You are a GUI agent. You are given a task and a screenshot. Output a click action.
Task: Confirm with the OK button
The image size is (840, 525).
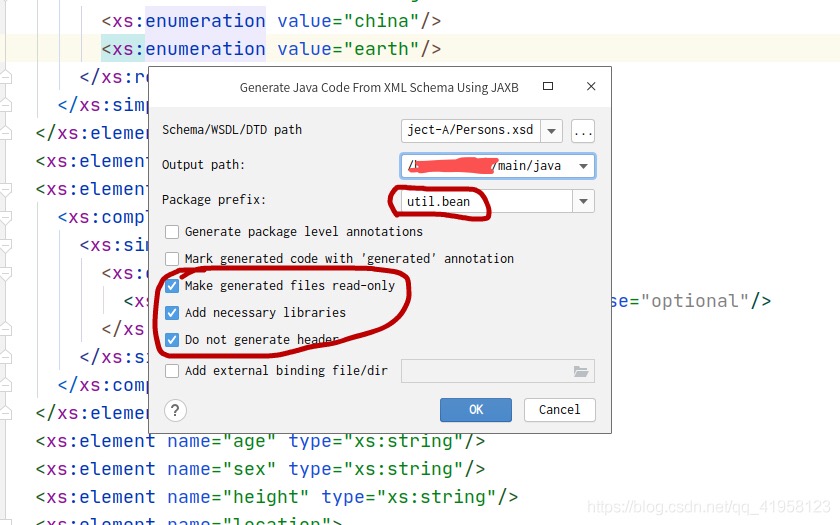click(x=476, y=410)
